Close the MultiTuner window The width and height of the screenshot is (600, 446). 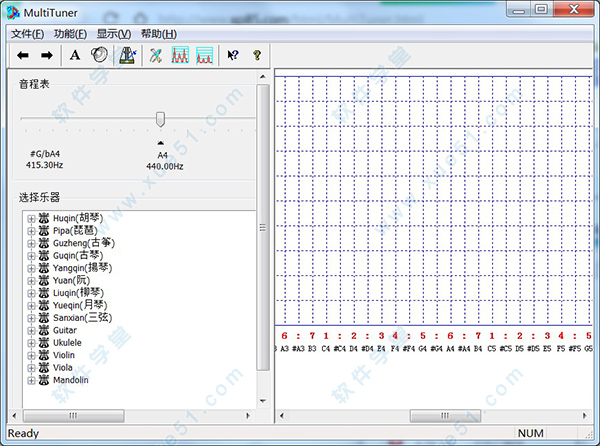pos(574,9)
